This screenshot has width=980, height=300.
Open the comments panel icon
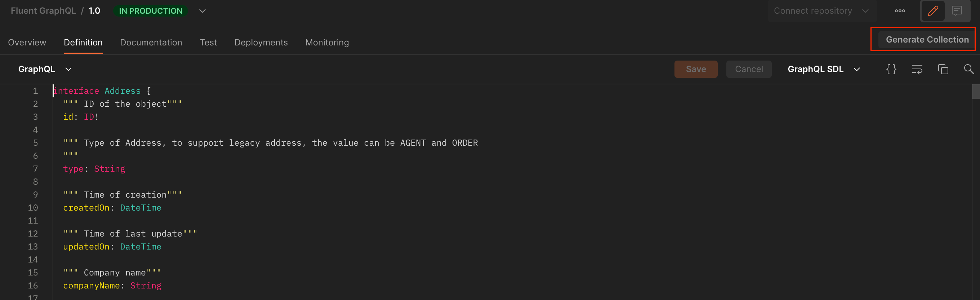(957, 11)
